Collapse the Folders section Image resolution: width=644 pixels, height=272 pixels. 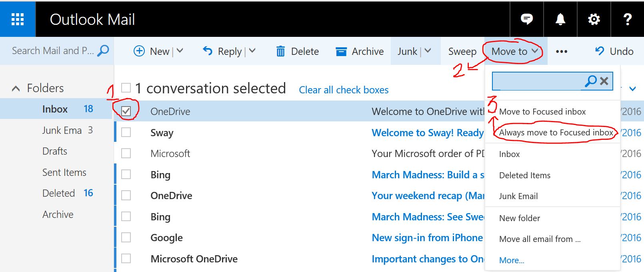coord(16,89)
